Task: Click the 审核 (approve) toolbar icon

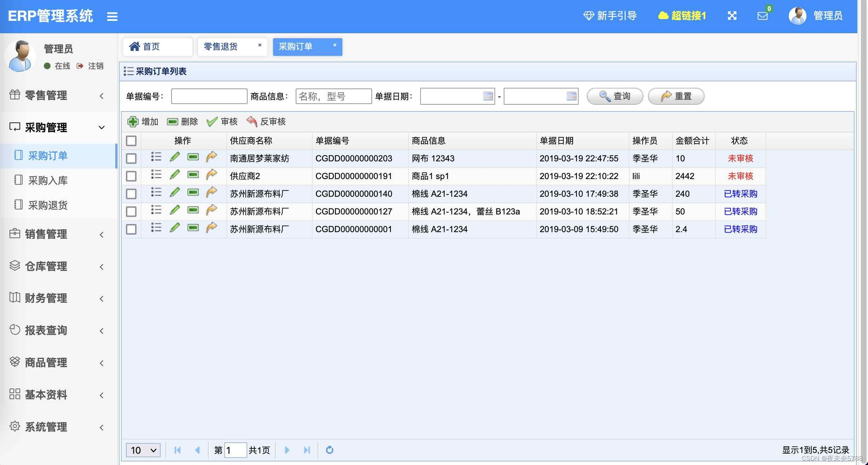Action: tap(212, 121)
